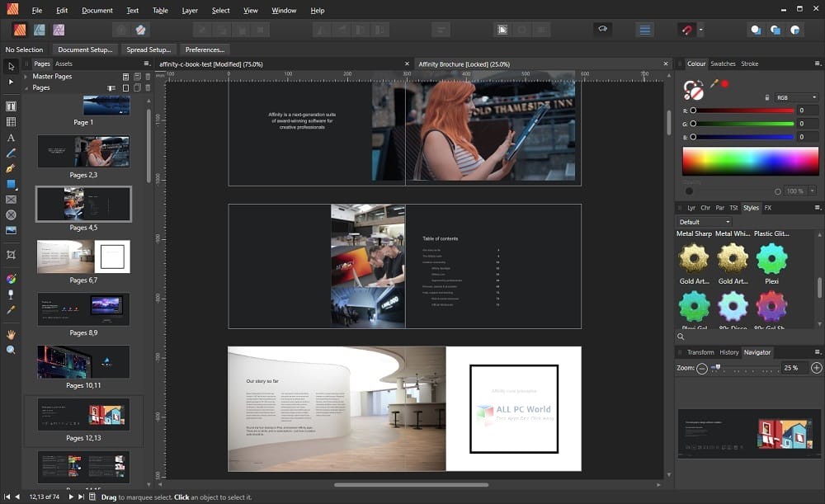Open the Styles panel options menu
This screenshot has height=504, width=825.
817,208
